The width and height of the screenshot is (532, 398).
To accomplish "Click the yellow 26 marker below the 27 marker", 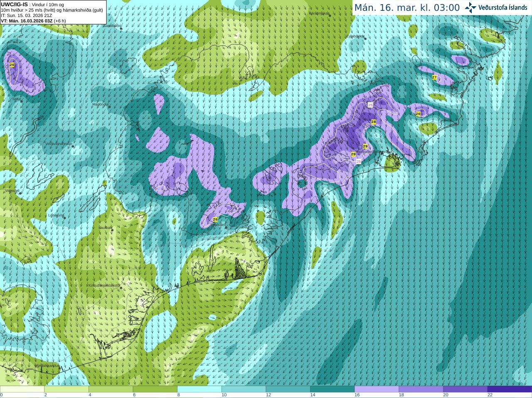I will point(418,113).
